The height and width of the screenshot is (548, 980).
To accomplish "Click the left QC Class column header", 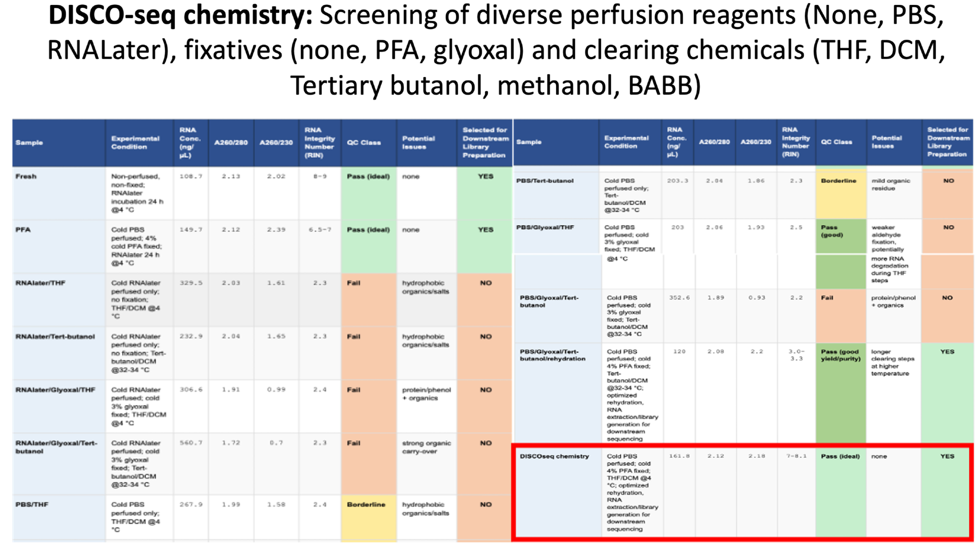I will click(x=364, y=143).
